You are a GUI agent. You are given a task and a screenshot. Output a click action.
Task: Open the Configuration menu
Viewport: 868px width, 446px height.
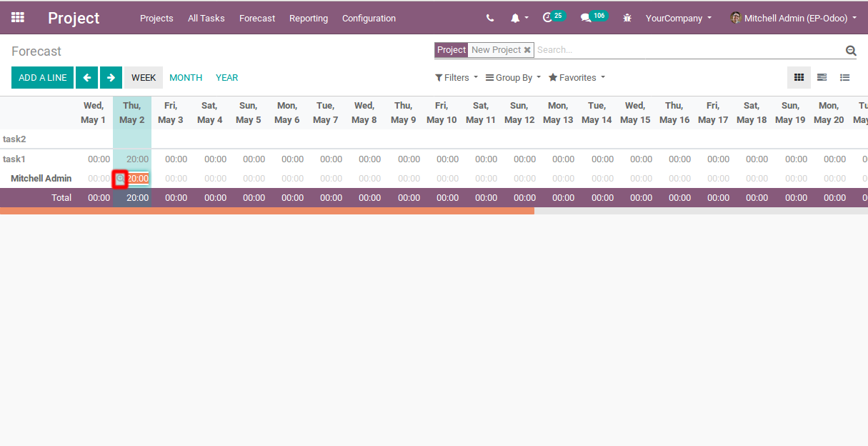tap(369, 18)
